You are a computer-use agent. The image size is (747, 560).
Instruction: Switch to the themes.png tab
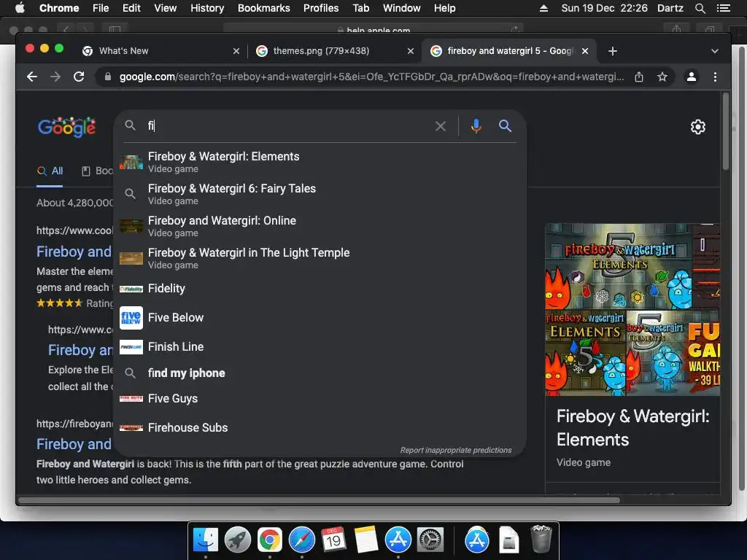click(x=334, y=51)
